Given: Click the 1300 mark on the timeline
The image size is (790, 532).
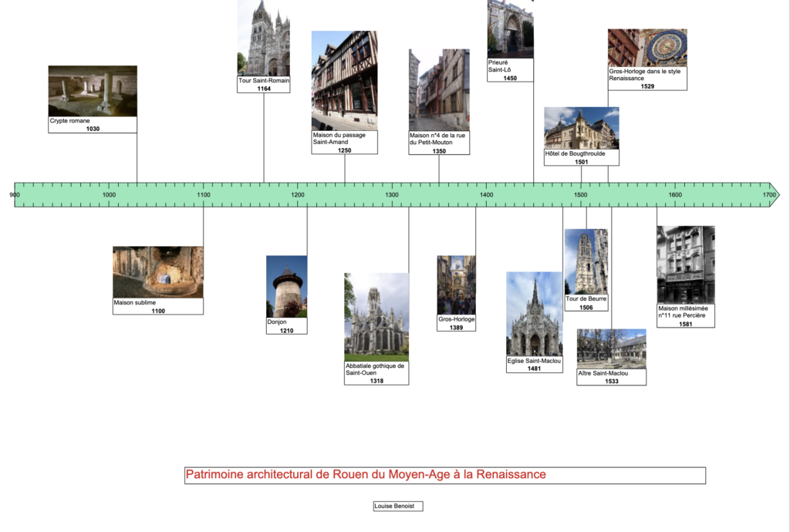Looking at the screenshot, I should (x=392, y=195).
